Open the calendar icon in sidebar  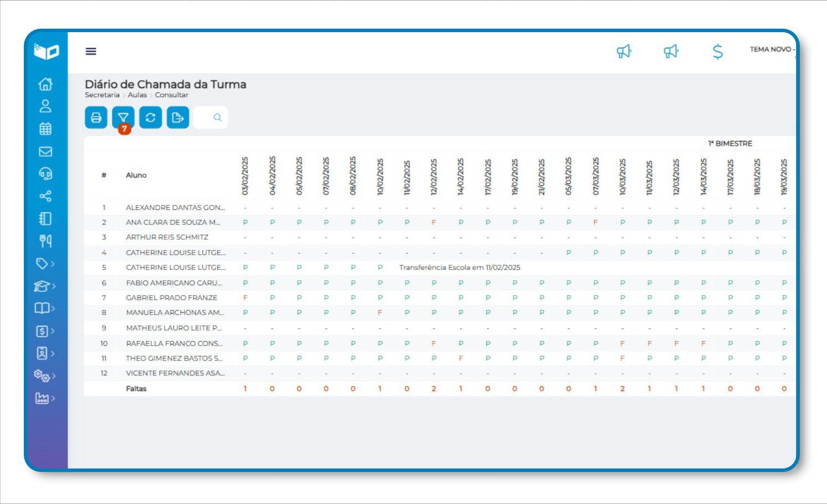(x=45, y=129)
